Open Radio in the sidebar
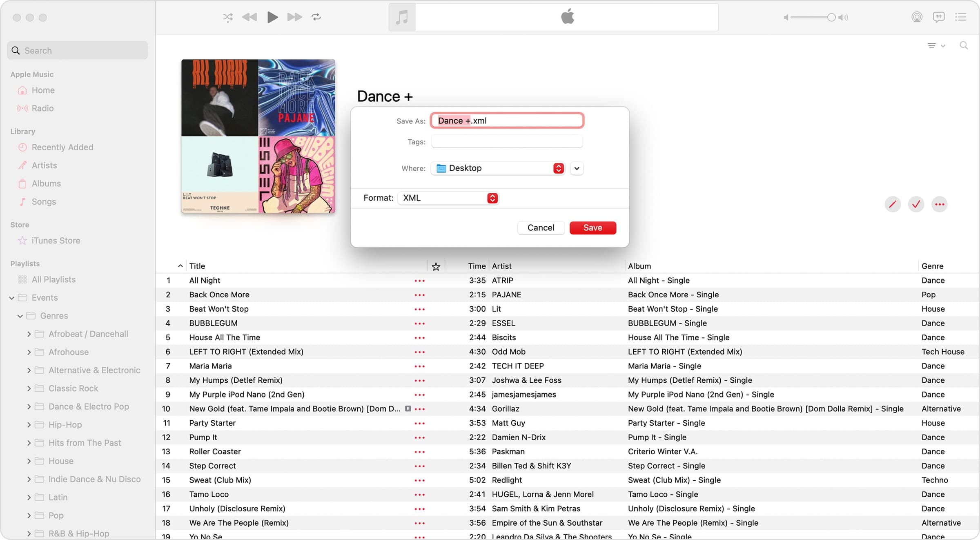This screenshot has height=540, width=980. (42, 108)
